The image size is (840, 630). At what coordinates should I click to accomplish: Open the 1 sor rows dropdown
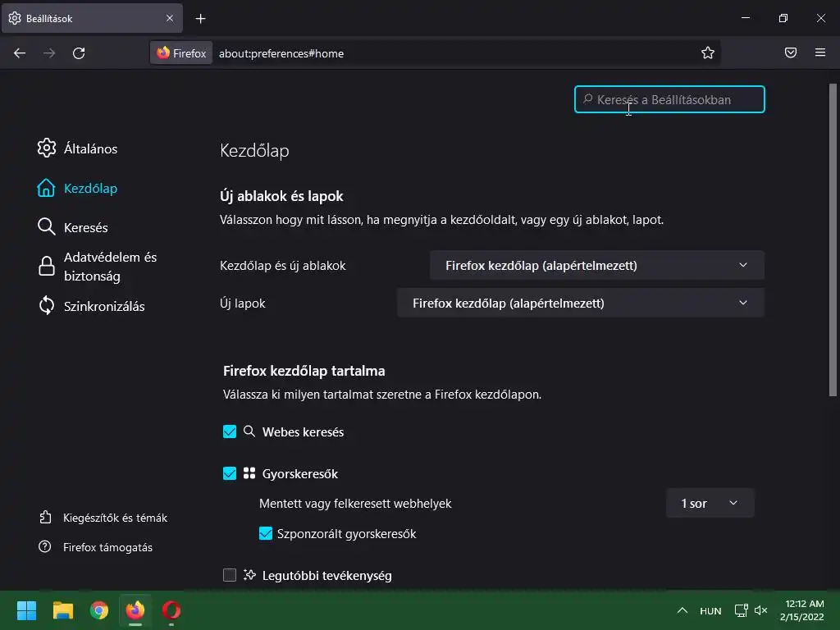[710, 503]
